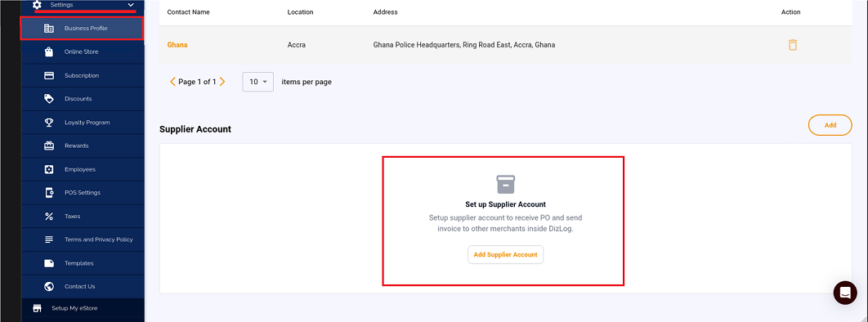Collapse the Settings menu chevron

pos(132,5)
